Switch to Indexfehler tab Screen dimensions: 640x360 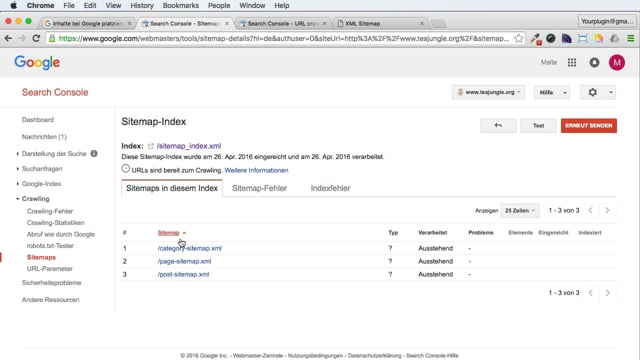coord(330,188)
